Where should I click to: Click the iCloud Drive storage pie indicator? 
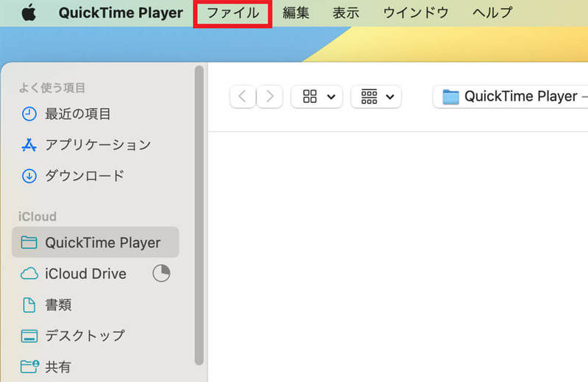tap(161, 273)
